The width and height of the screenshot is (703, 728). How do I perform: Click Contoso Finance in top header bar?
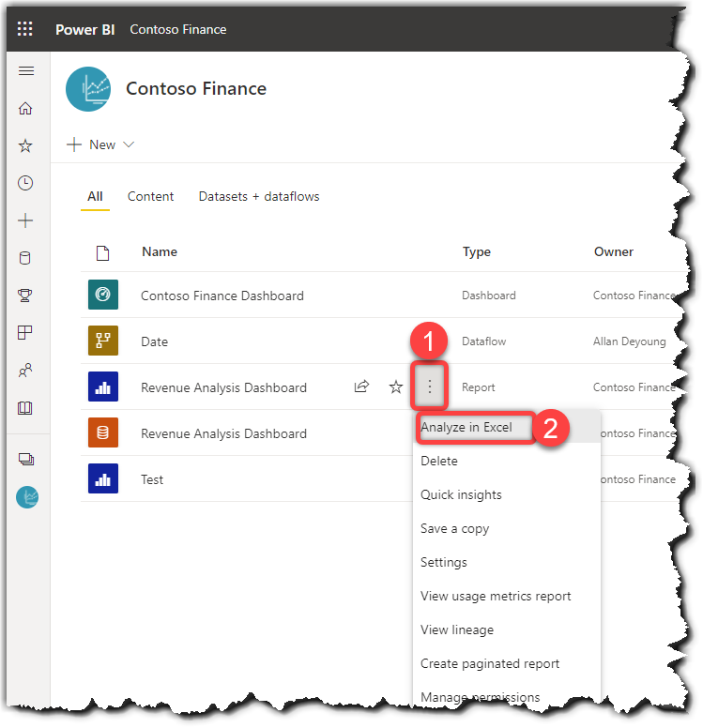coord(178,29)
